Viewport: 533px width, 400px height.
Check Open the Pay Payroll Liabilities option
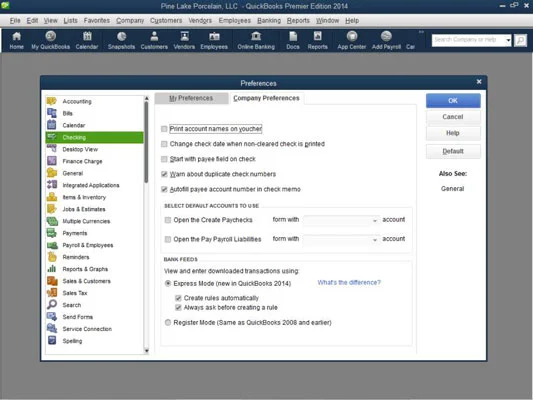pyautogui.click(x=168, y=240)
